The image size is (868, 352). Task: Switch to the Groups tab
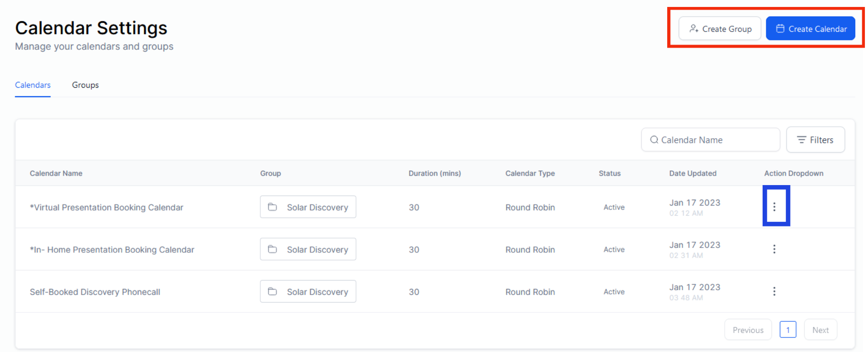(x=85, y=85)
